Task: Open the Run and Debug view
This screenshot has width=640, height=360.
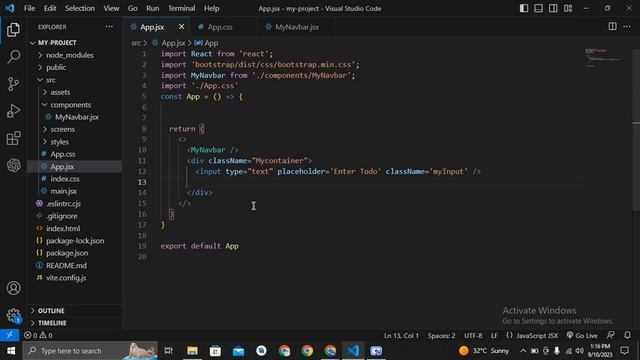Action: pyautogui.click(x=13, y=111)
